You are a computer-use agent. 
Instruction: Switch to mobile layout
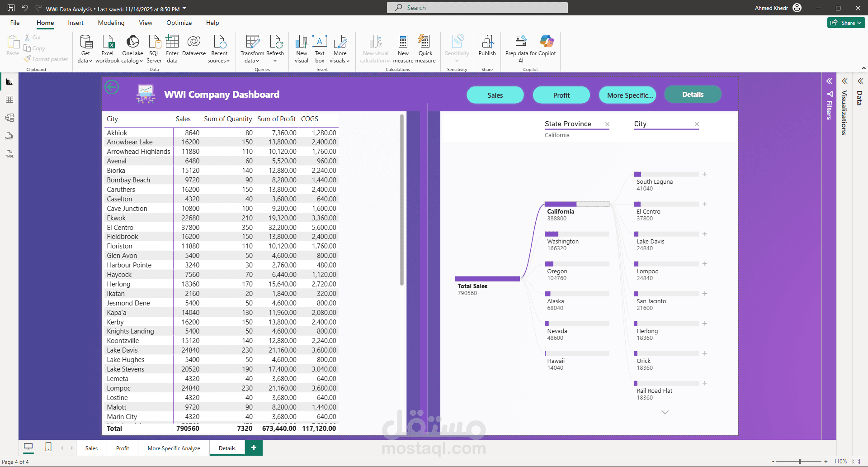tap(48, 447)
